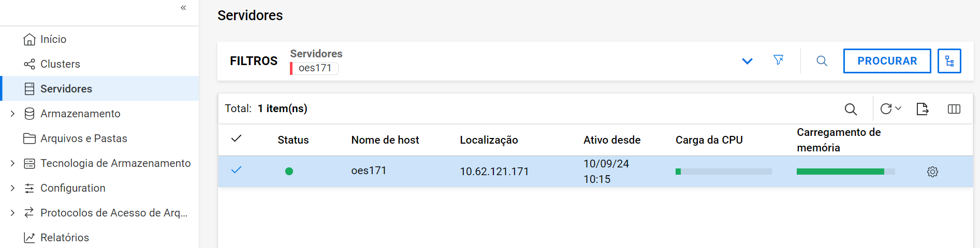Screen dimensions: 980x248
Task: Collapse the sidebar with double chevron
Action: click(x=183, y=8)
